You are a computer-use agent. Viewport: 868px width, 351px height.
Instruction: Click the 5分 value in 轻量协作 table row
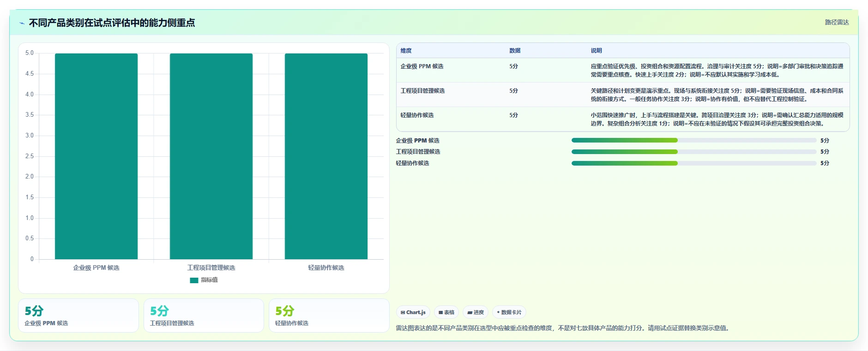513,115
